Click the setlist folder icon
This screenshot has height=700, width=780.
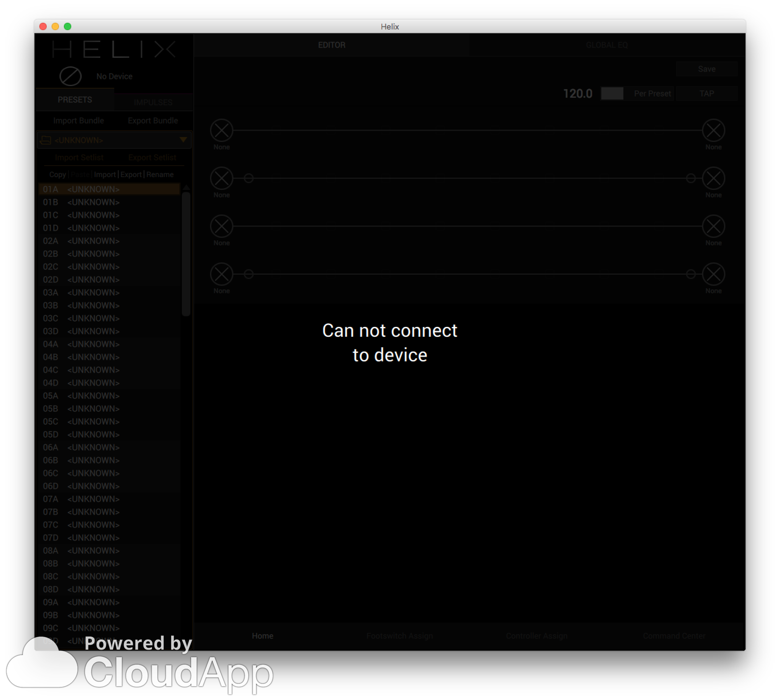point(46,140)
